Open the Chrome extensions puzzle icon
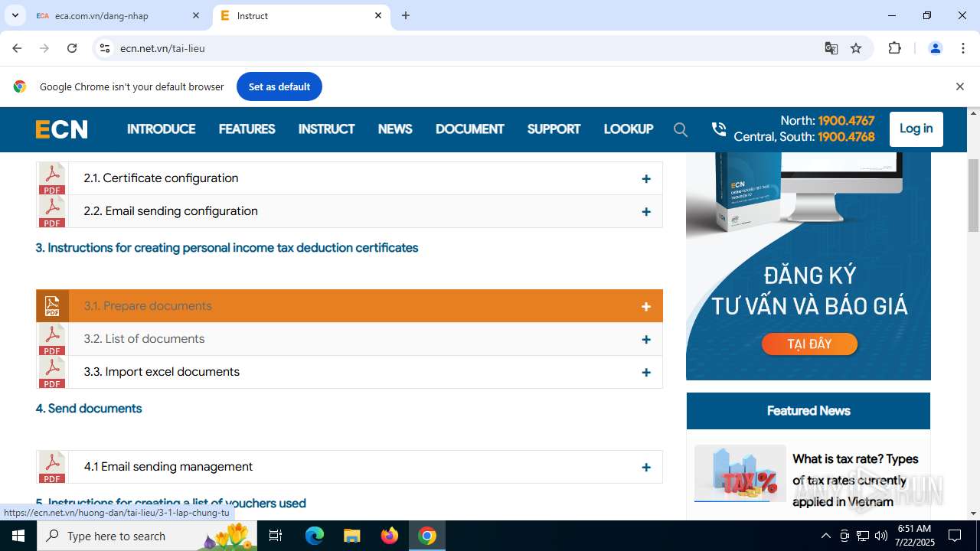 pyautogui.click(x=894, y=48)
